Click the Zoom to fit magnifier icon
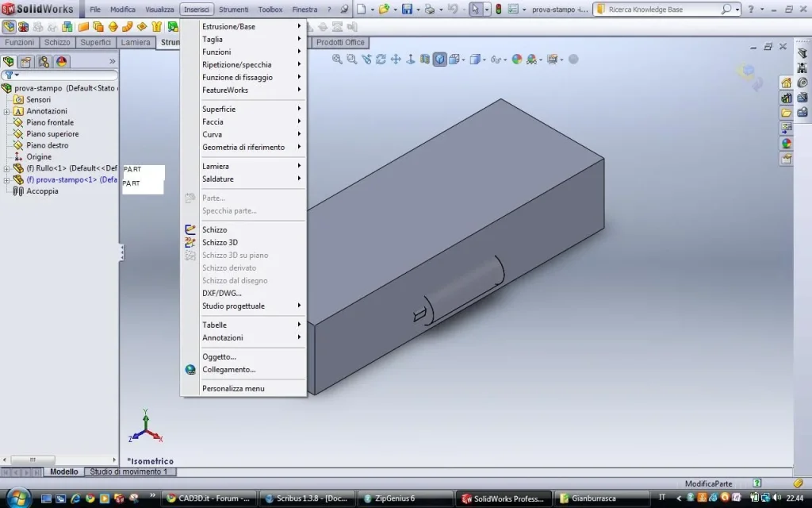 point(336,59)
